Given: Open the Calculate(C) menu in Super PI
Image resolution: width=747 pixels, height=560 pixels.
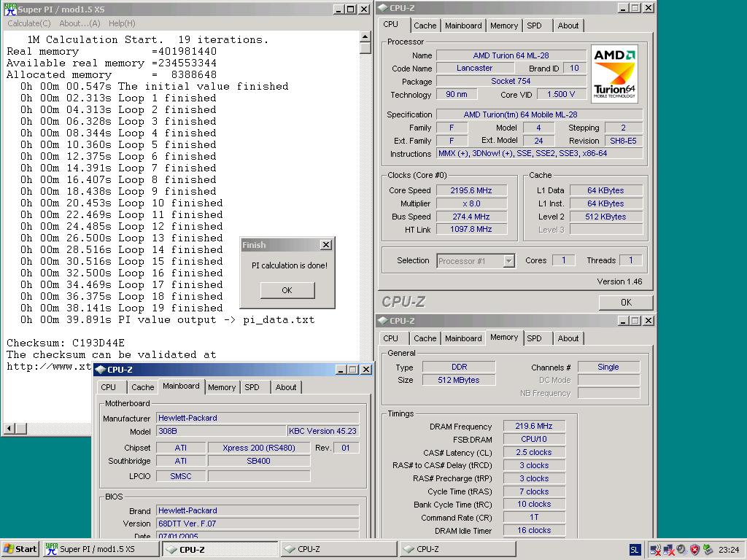Looking at the screenshot, I should [28, 23].
